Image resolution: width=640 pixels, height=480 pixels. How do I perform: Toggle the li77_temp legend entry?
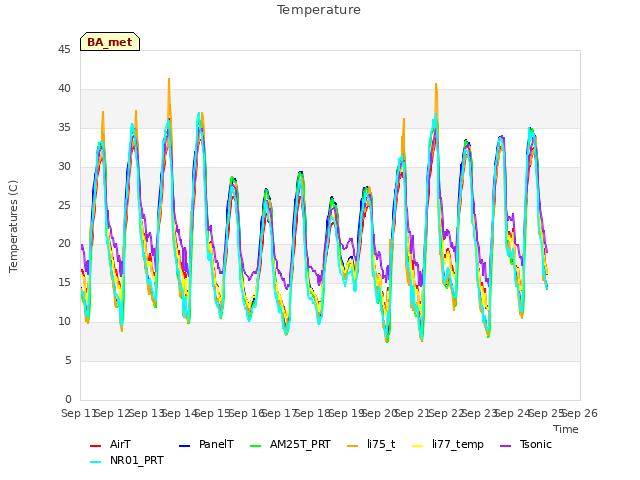pyautogui.click(x=448, y=444)
